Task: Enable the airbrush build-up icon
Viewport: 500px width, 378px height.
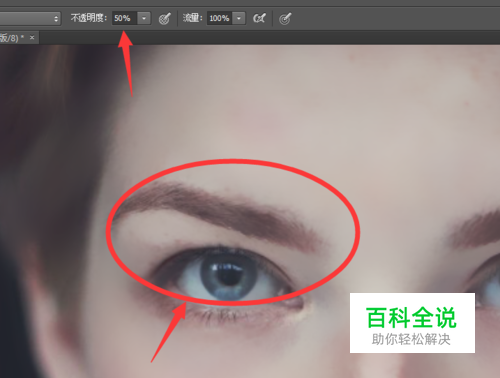Action: pyautogui.click(x=259, y=18)
